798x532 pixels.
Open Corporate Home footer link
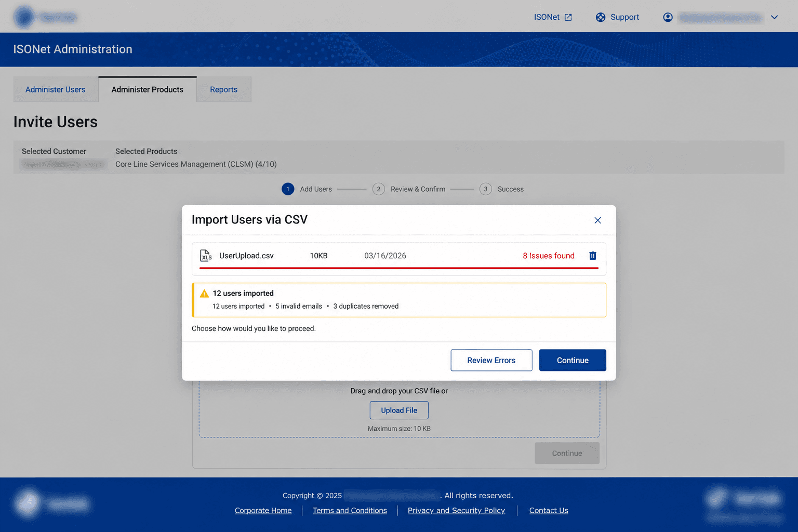click(263, 511)
